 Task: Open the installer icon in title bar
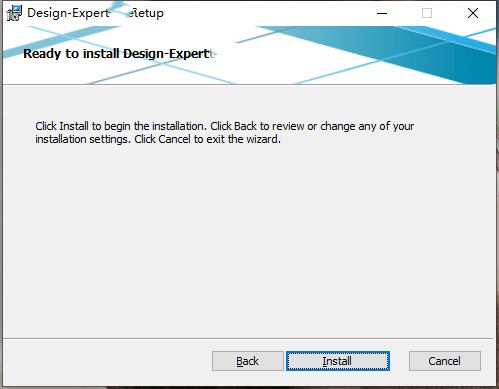(x=14, y=13)
